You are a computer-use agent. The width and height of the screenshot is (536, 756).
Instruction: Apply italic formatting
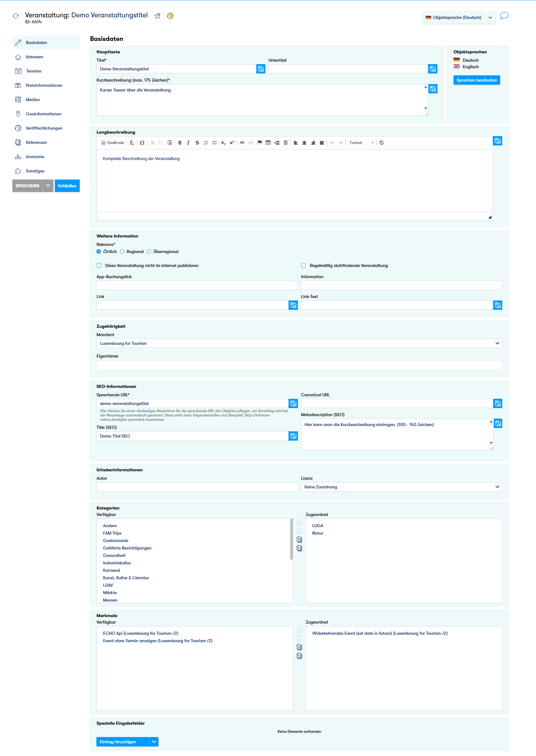188,143
